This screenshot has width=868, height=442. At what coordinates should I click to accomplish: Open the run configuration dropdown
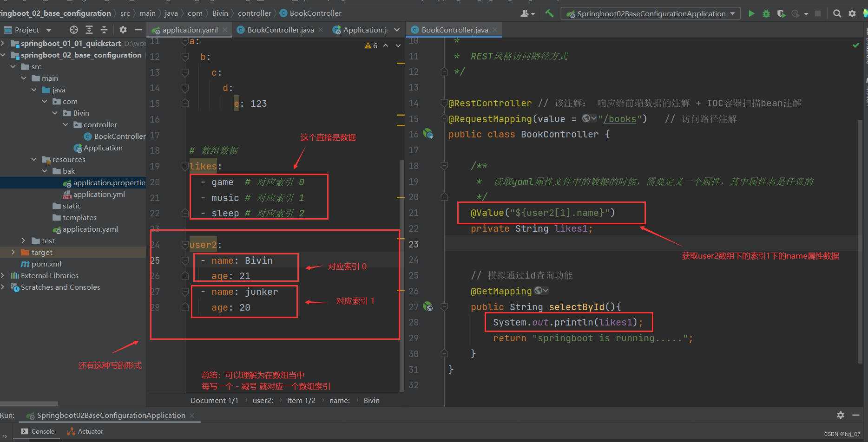(x=733, y=13)
